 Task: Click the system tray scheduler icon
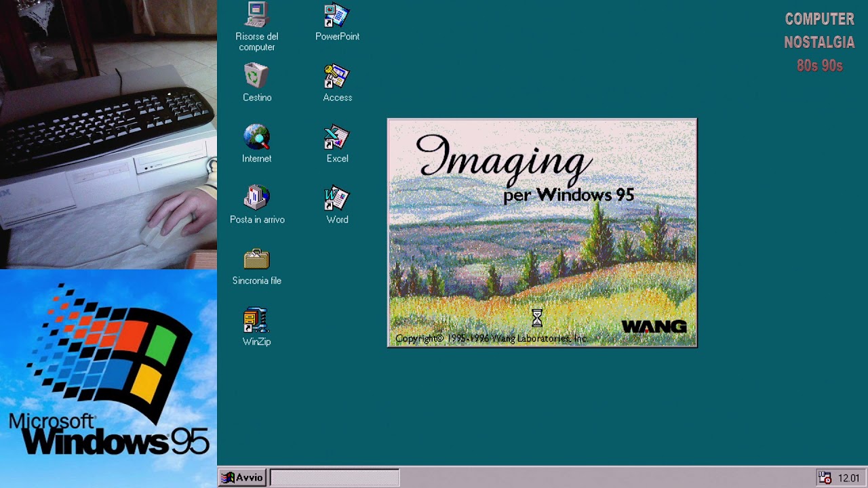825,478
